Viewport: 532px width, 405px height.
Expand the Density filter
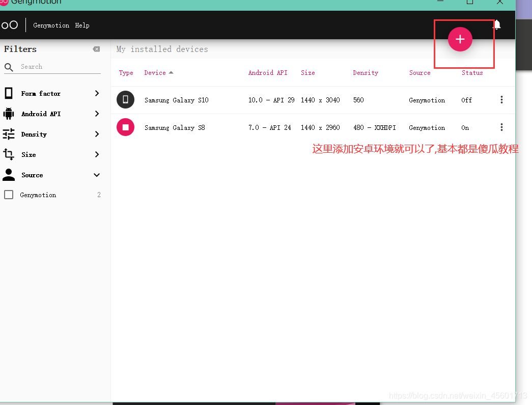click(97, 134)
